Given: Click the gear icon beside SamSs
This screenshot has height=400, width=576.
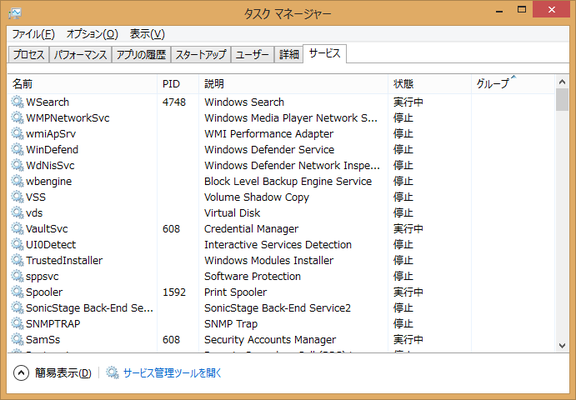Looking at the screenshot, I should (x=17, y=339).
